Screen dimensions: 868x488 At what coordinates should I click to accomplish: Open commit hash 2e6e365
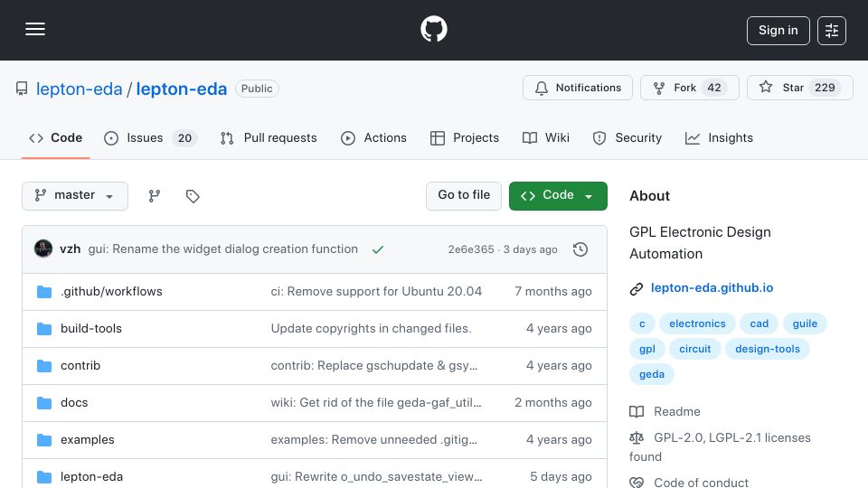471,249
